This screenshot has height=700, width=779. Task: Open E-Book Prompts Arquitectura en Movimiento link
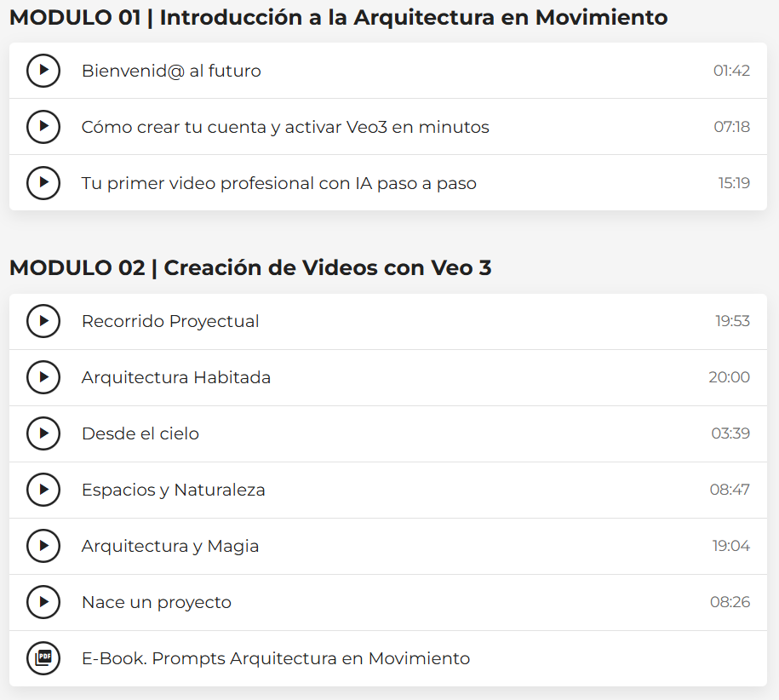[x=275, y=658]
